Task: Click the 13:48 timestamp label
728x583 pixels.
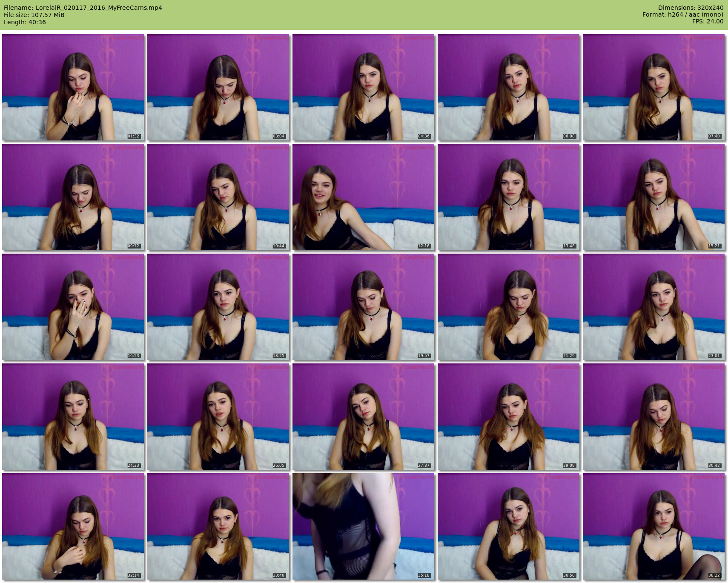Action: 569,246
